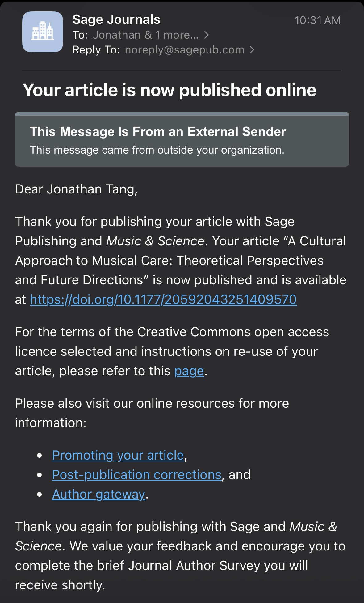
Task: Open the "Post-publication corrections" link
Action: tap(136, 474)
